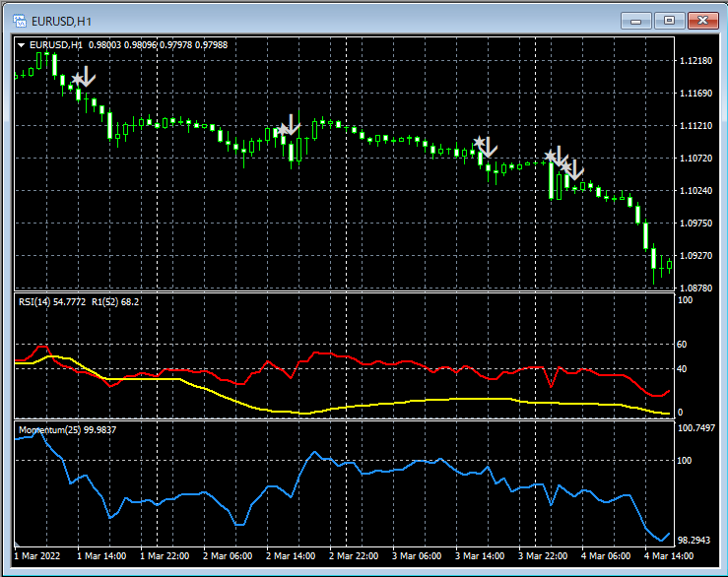728x577 pixels.
Task: Click the chart shift triangle at bottom-left corner
Action: click(x=17, y=543)
